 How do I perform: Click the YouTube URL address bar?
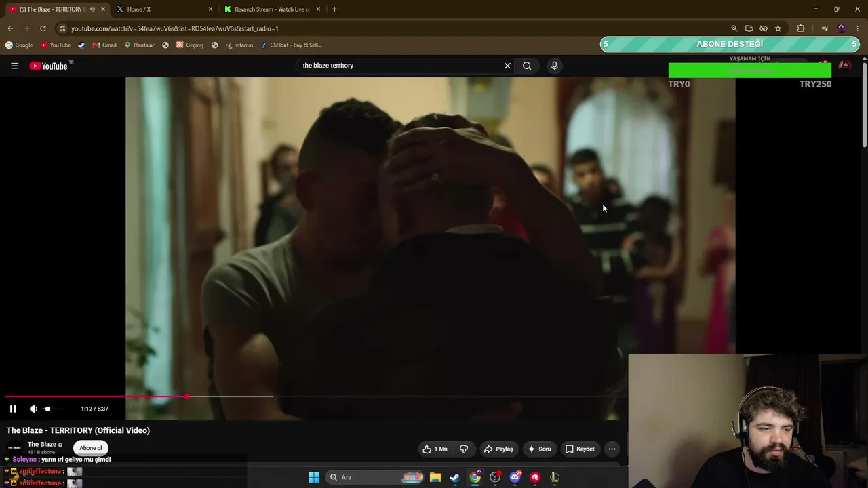click(393, 28)
